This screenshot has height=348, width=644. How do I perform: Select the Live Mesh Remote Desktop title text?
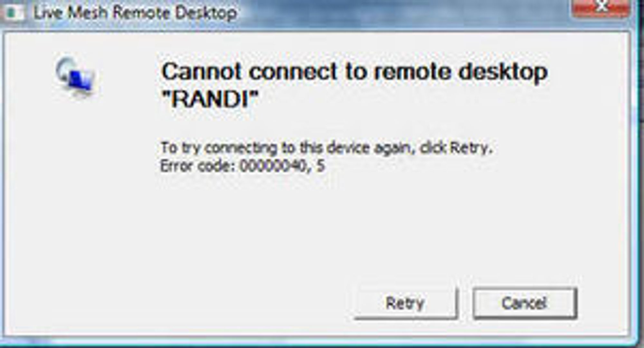[x=135, y=13]
